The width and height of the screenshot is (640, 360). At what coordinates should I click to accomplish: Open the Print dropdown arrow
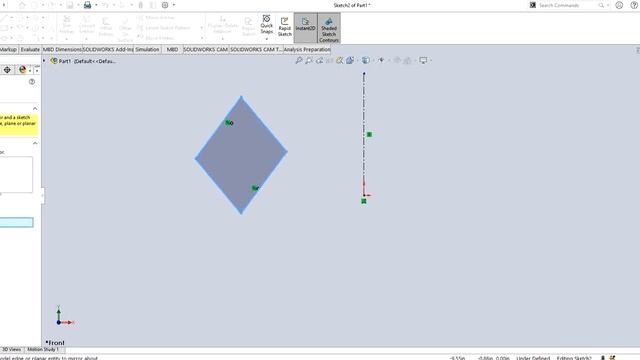click(x=96, y=5)
